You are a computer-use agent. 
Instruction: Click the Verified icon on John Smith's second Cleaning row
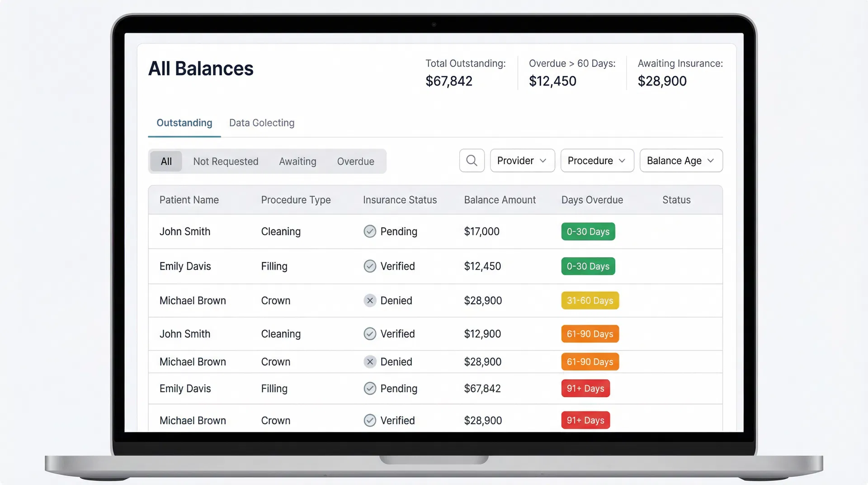[370, 333]
